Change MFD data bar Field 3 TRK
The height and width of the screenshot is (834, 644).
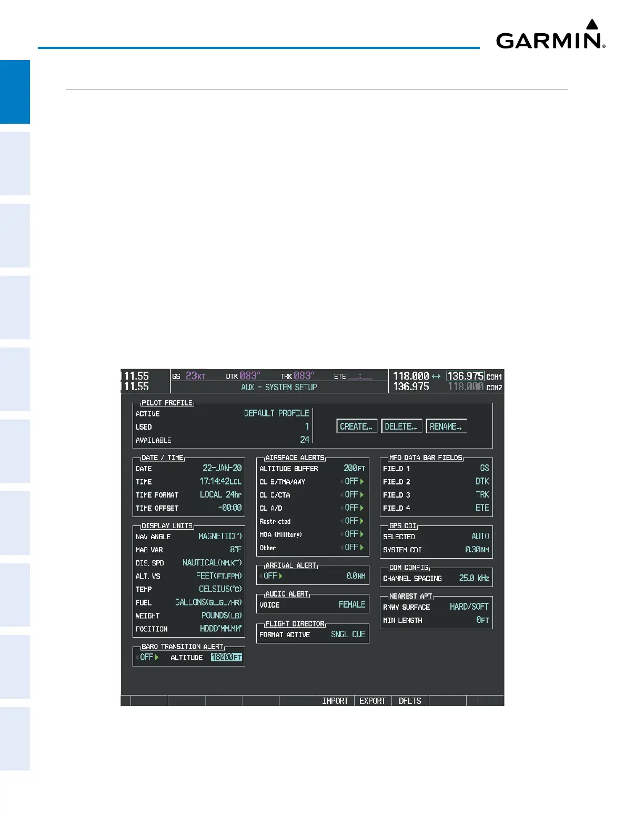click(482, 494)
